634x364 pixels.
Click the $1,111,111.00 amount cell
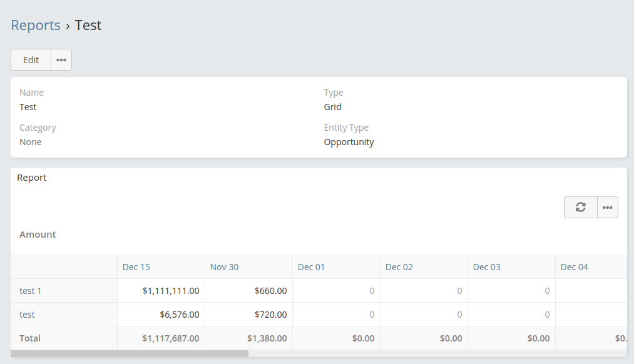click(x=171, y=291)
